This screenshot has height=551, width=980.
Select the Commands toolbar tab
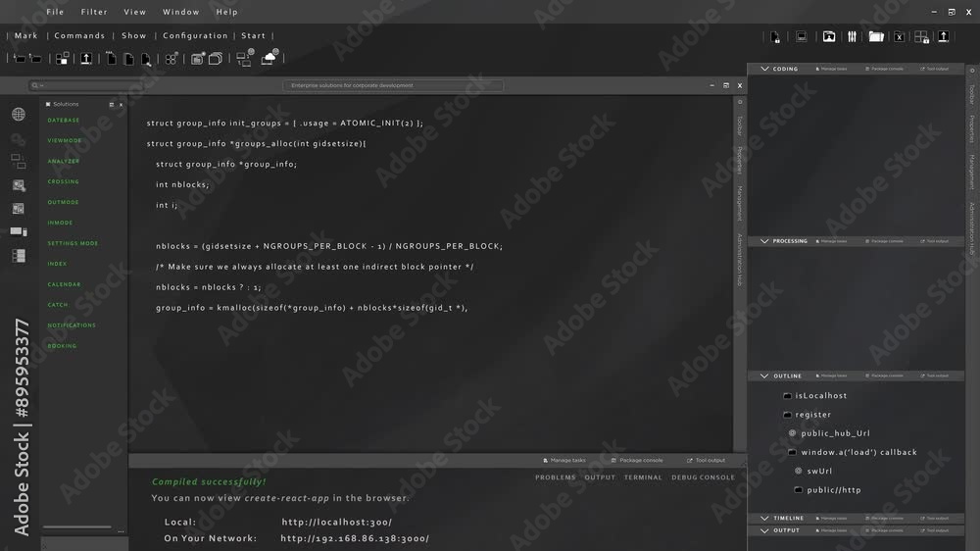click(79, 35)
